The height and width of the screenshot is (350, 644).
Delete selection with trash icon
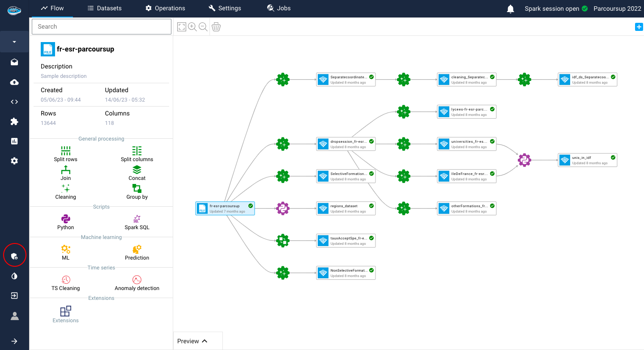tap(216, 27)
